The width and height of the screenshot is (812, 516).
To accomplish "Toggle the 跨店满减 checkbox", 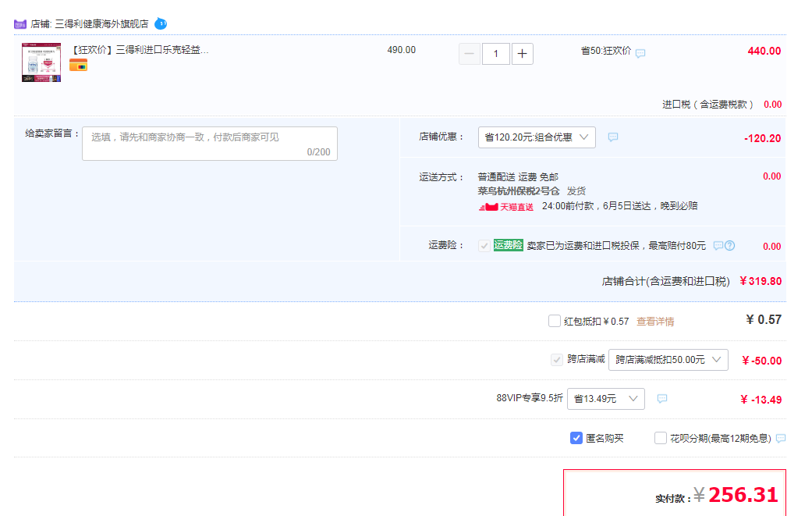I will 557,360.
